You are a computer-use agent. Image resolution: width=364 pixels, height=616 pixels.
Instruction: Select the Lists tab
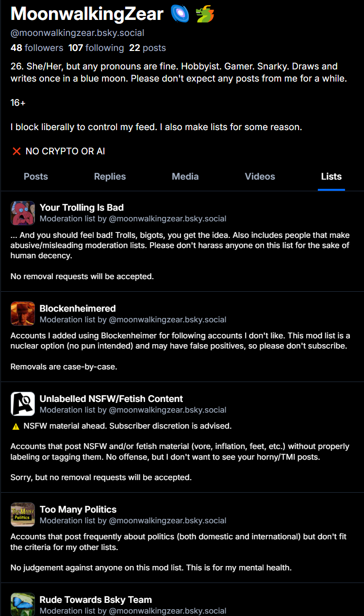tap(331, 177)
